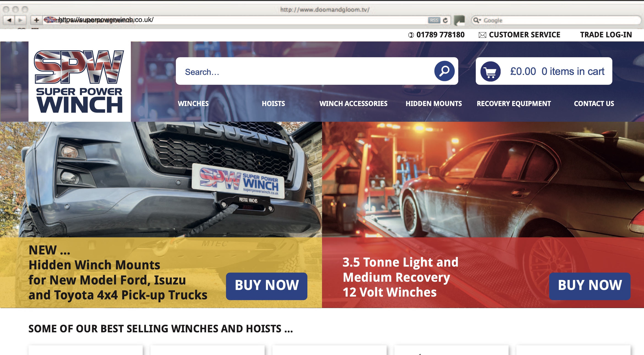Open the HOISTS menu
The height and width of the screenshot is (355, 644).
273,104
